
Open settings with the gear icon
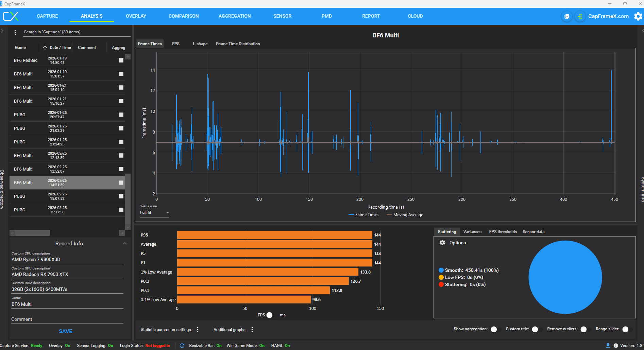(x=638, y=16)
